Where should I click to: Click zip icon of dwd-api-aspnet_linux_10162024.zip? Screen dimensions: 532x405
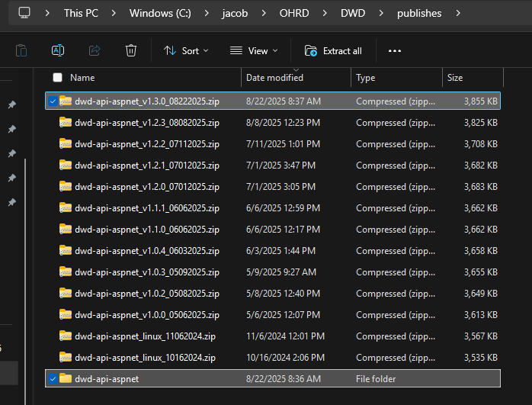66,358
